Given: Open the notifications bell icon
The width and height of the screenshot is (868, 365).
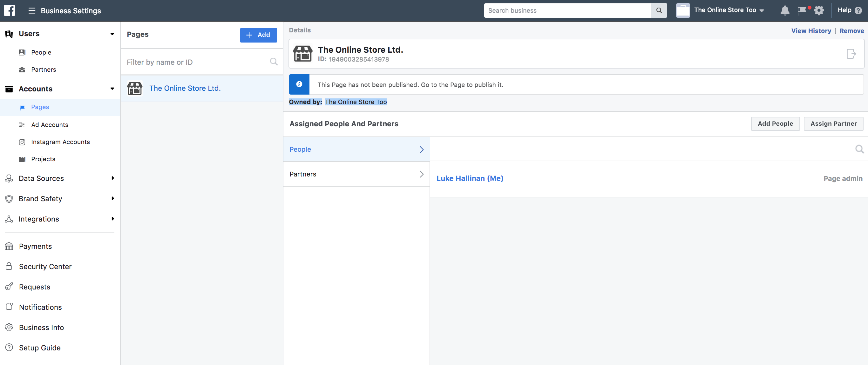Looking at the screenshot, I should coord(785,10).
